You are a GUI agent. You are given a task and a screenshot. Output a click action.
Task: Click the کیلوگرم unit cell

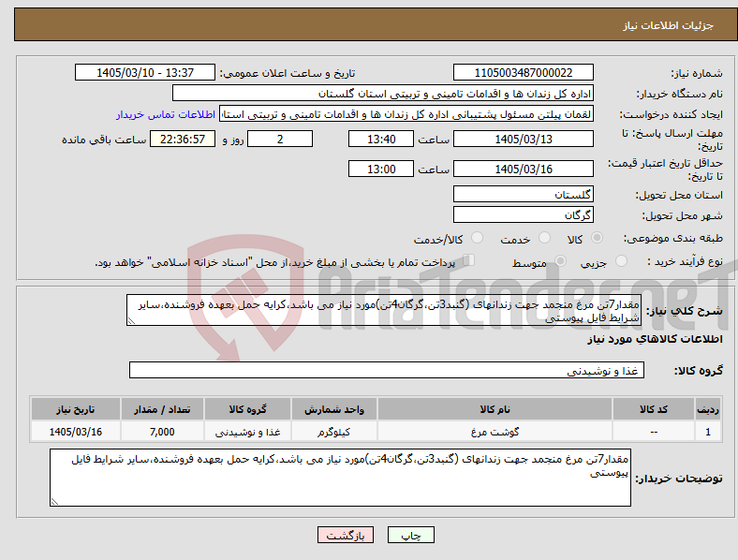coord(334,432)
